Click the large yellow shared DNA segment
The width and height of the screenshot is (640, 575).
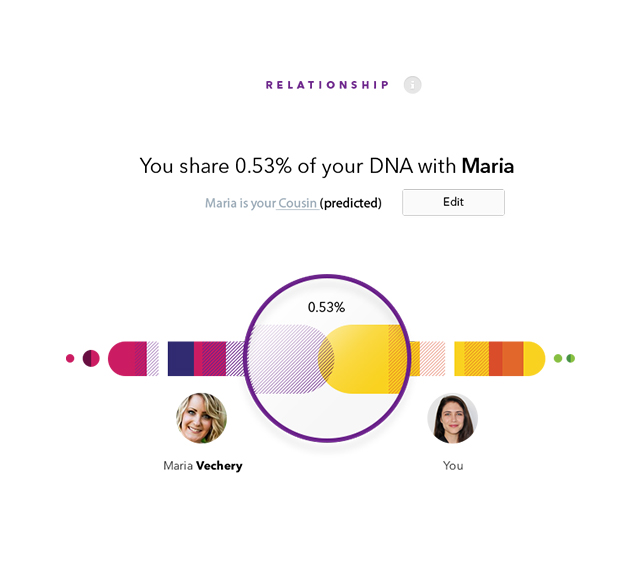(x=361, y=359)
